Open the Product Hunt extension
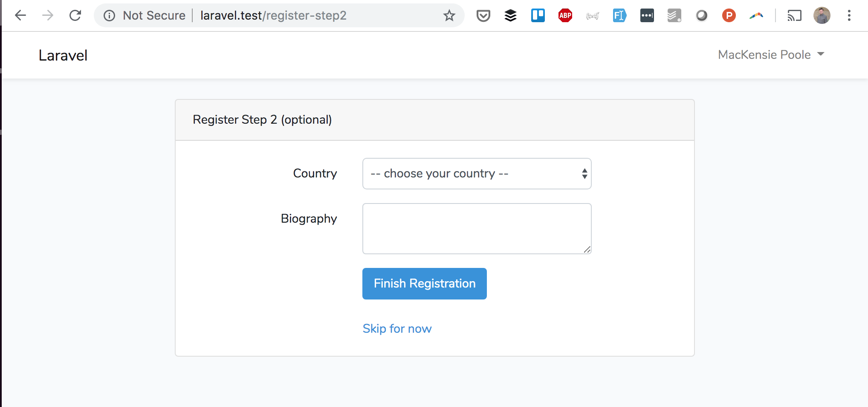The width and height of the screenshot is (868, 407). click(x=729, y=15)
